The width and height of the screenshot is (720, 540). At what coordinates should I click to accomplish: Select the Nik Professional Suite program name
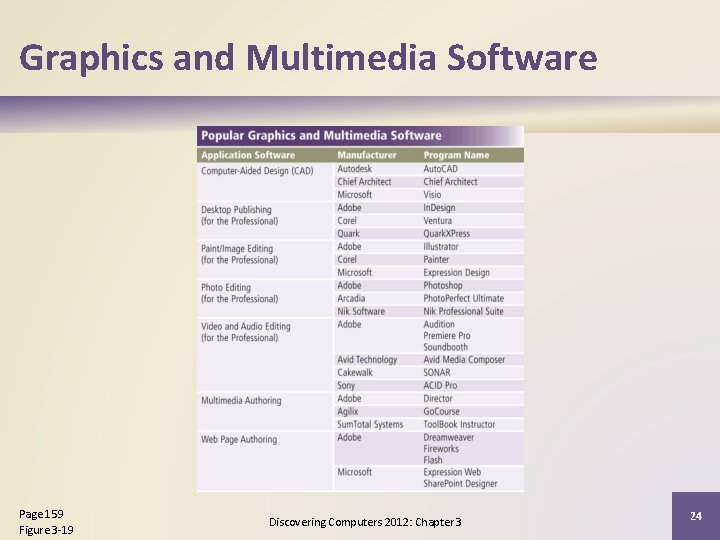pyautogui.click(x=464, y=311)
